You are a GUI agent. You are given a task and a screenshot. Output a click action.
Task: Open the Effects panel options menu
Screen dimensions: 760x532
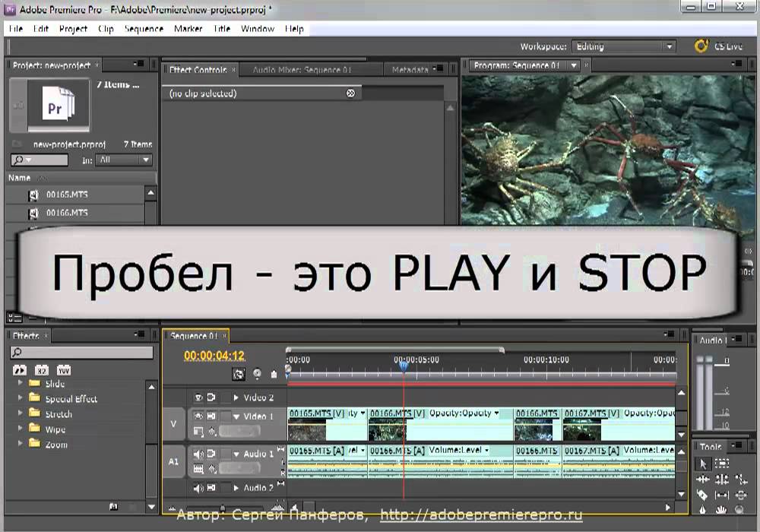tap(138, 334)
